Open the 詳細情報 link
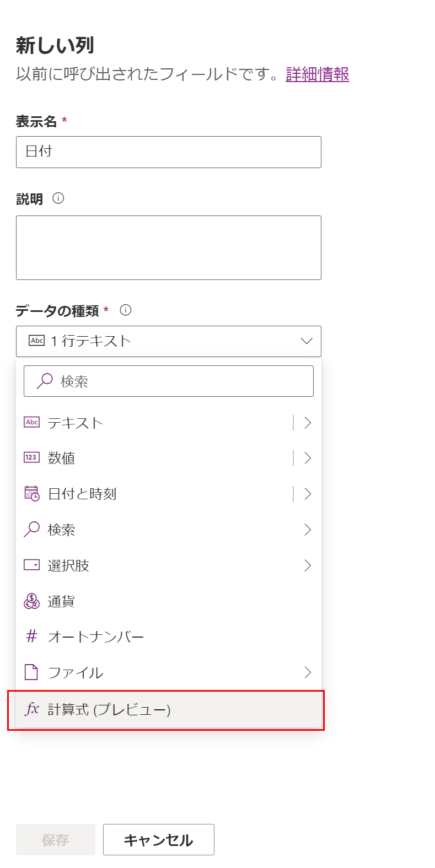This screenshot has height=868, width=435. pos(318,74)
